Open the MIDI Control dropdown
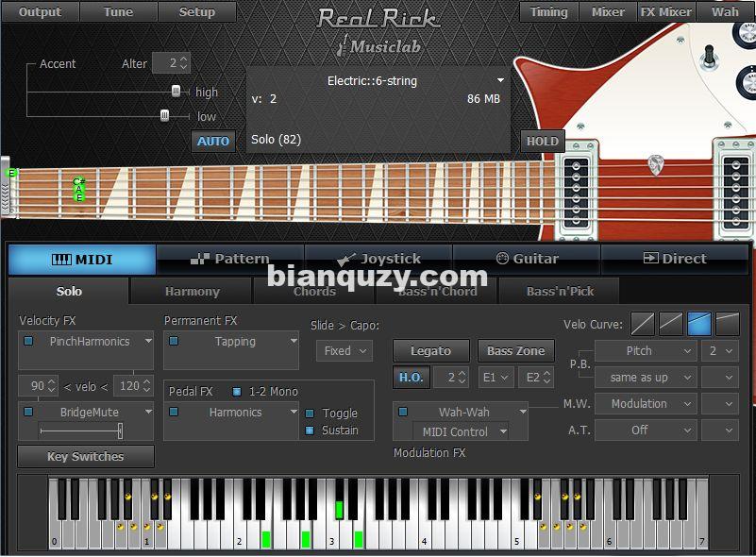 click(460, 431)
